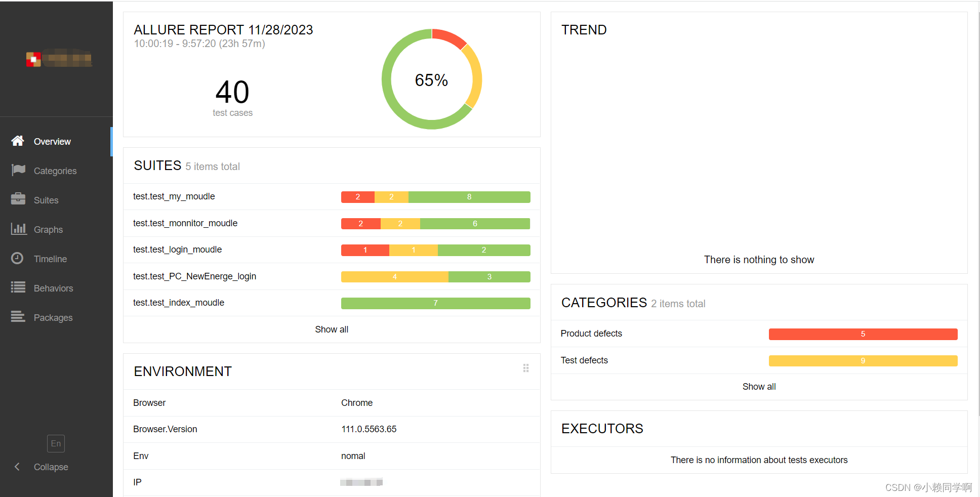Click yellow Test defects bar showing 9
The height and width of the screenshot is (497, 980).
tap(863, 361)
